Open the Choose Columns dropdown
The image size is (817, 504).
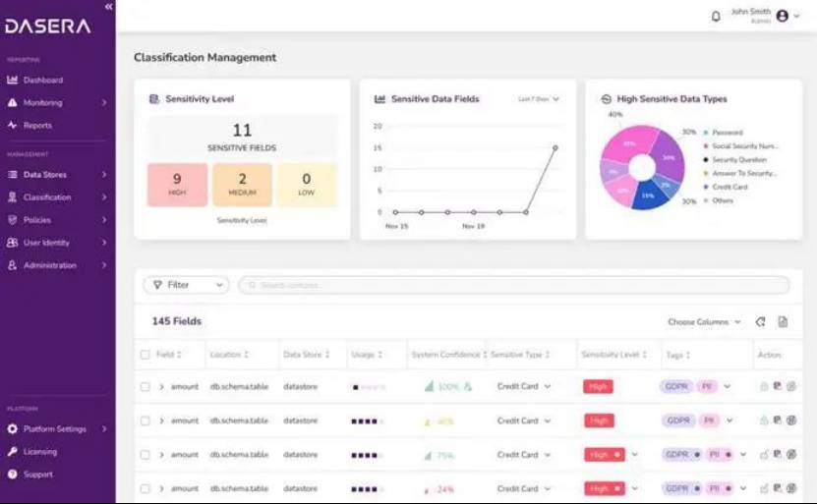704,322
